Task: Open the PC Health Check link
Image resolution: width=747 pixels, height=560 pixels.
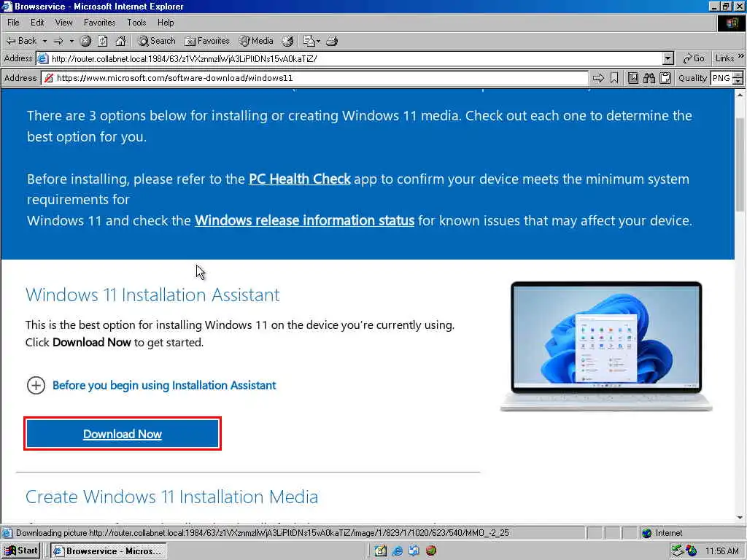Action: [300, 179]
